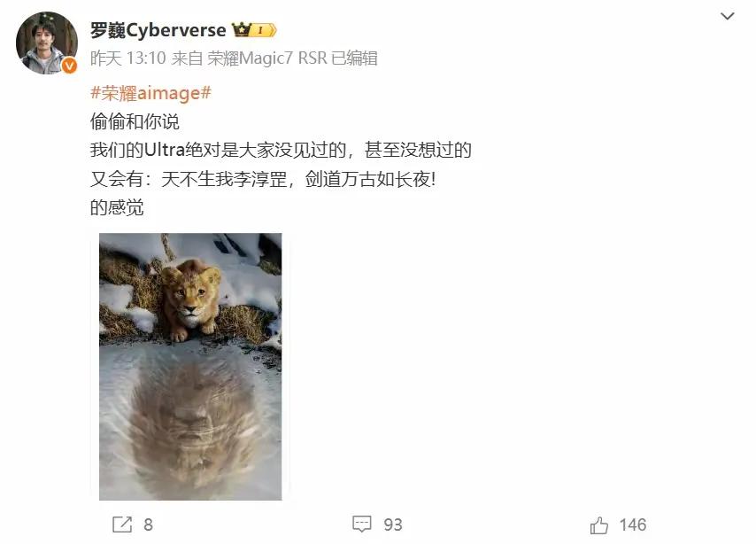Open the 罗巍Cyberverse username link
This screenshot has width=756, height=544.
pyautogui.click(x=158, y=30)
